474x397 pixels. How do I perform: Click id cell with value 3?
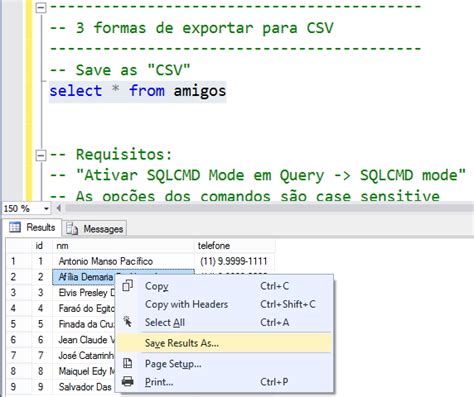[x=42, y=293]
